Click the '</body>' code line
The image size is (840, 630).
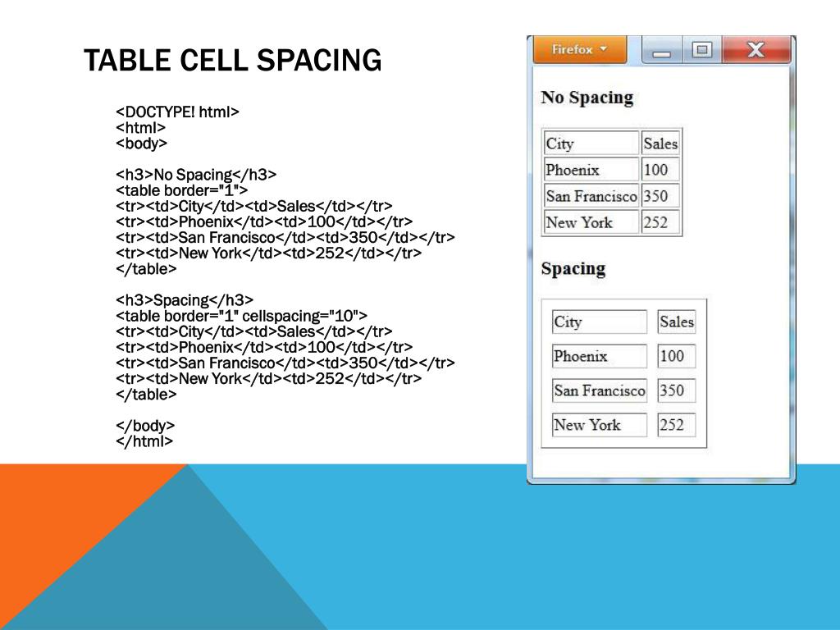(145, 426)
